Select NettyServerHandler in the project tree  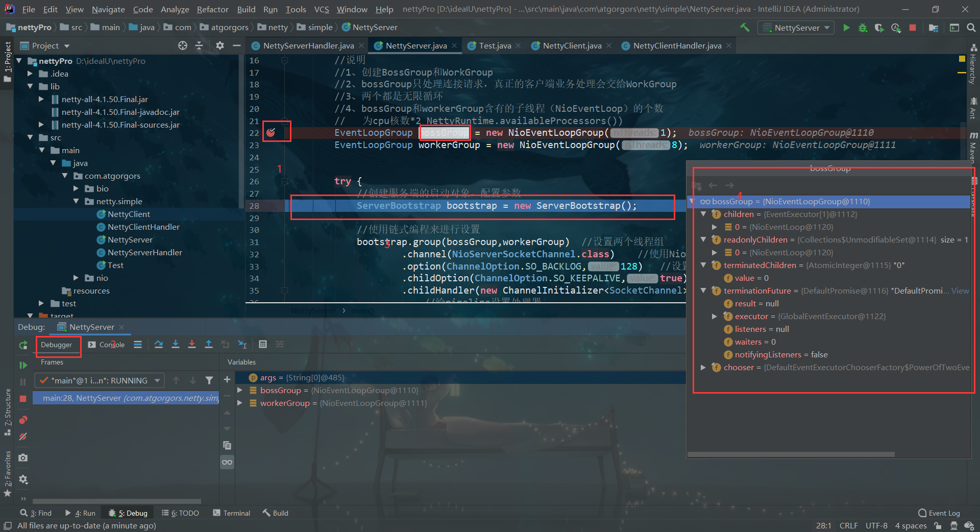[144, 252]
